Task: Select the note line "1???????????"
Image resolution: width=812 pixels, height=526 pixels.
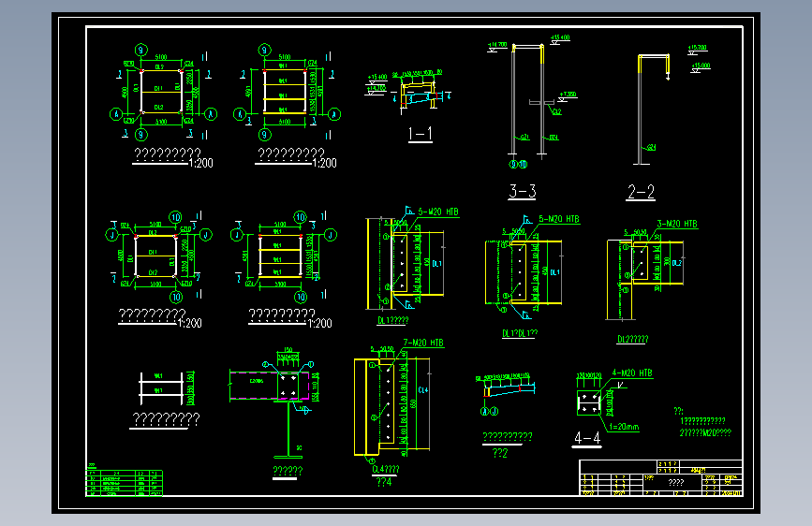Action: (702, 421)
